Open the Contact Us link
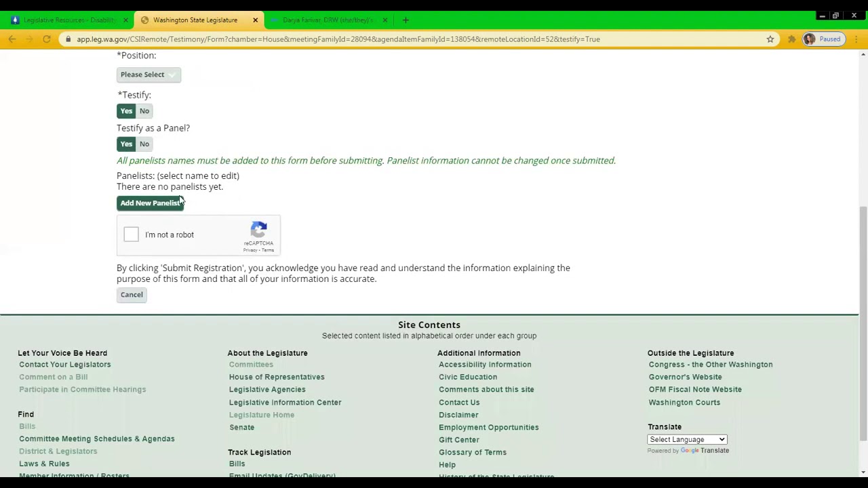 pyautogui.click(x=459, y=403)
